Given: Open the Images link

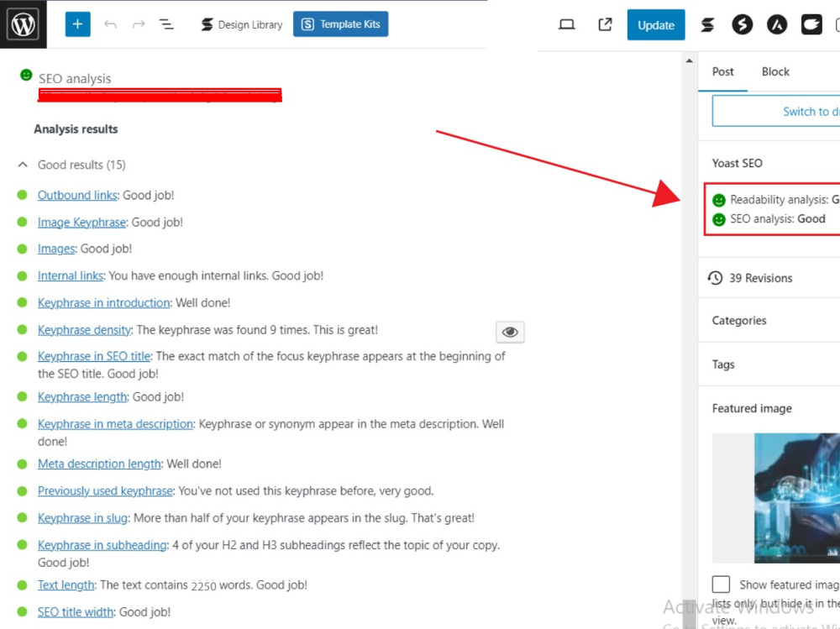Looking at the screenshot, I should tap(56, 249).
